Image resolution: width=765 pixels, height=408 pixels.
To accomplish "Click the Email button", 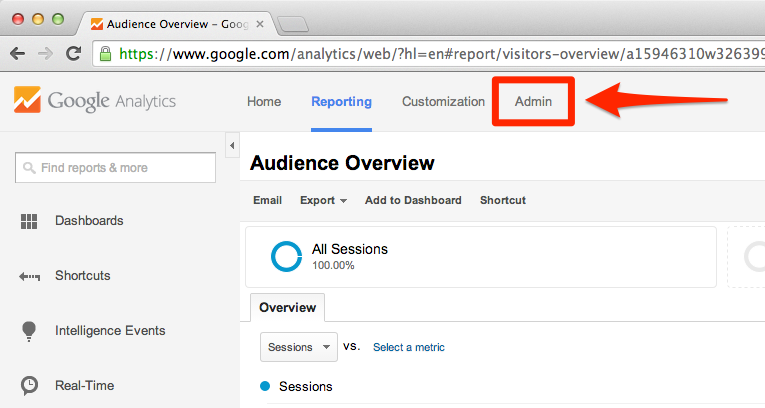I will [267, 200].
